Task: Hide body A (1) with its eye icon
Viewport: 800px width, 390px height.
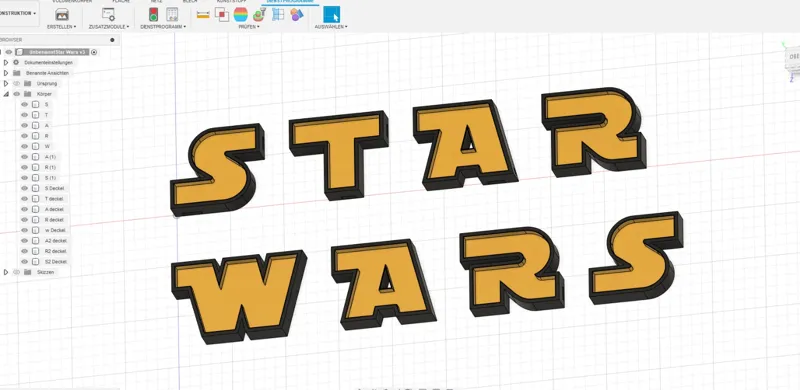Action: pos(24,157)
